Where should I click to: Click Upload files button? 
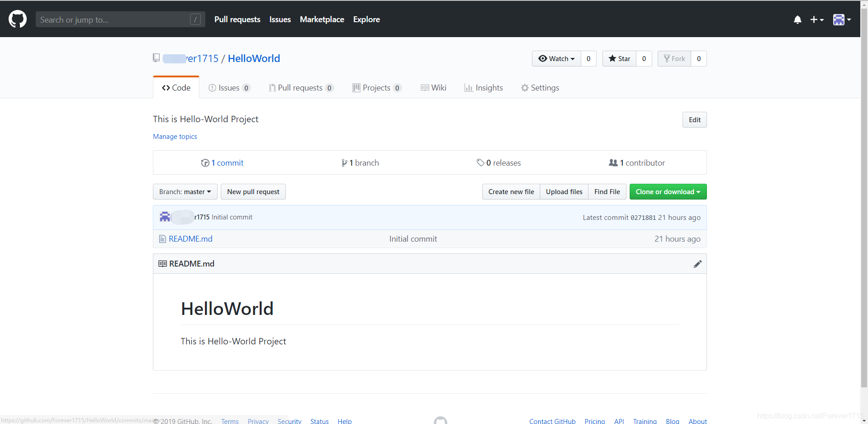pyautogui.click(x=564, y=192)
